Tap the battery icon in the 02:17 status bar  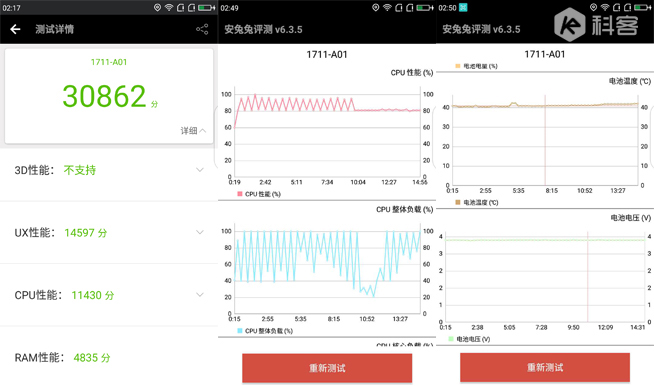(x=206, y=8)
